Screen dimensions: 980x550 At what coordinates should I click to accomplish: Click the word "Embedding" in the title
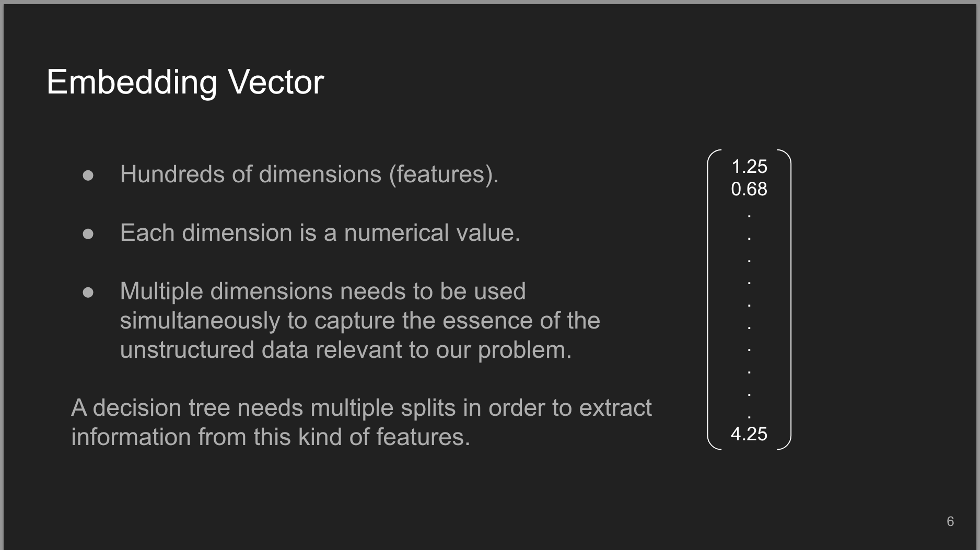pyautogui.click(x=132, y=83)
